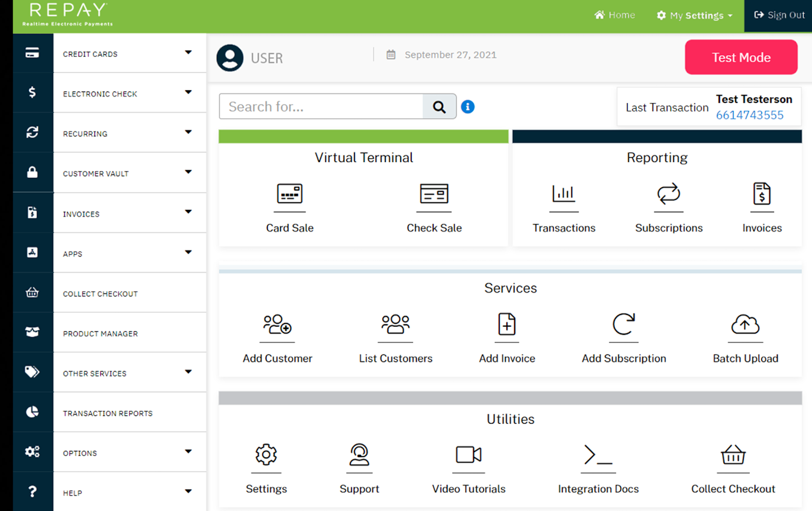
Task: Open Transaction Reports menu item
Action: click(108, 413)
